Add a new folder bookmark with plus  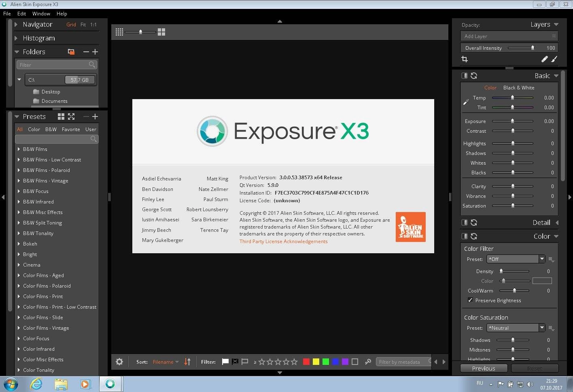coord(95,52)
